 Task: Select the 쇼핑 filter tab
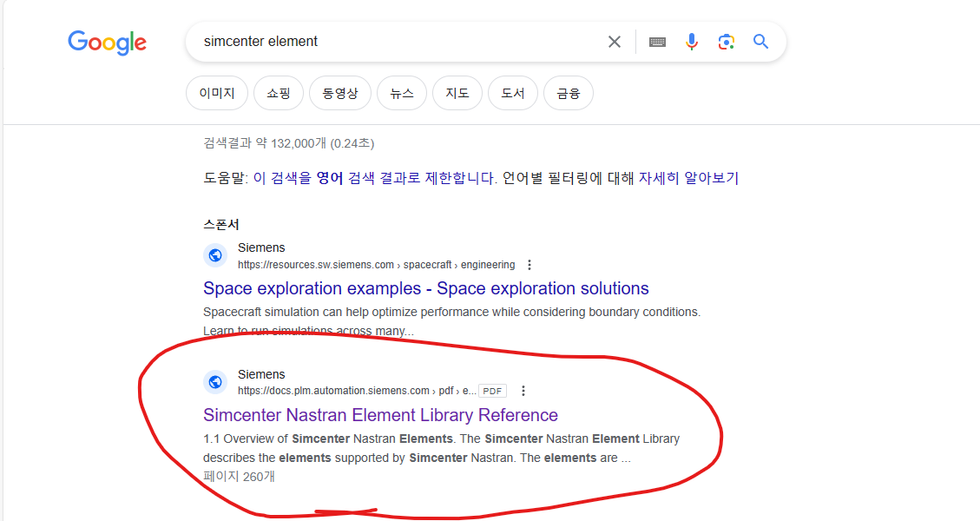(278, 93)
